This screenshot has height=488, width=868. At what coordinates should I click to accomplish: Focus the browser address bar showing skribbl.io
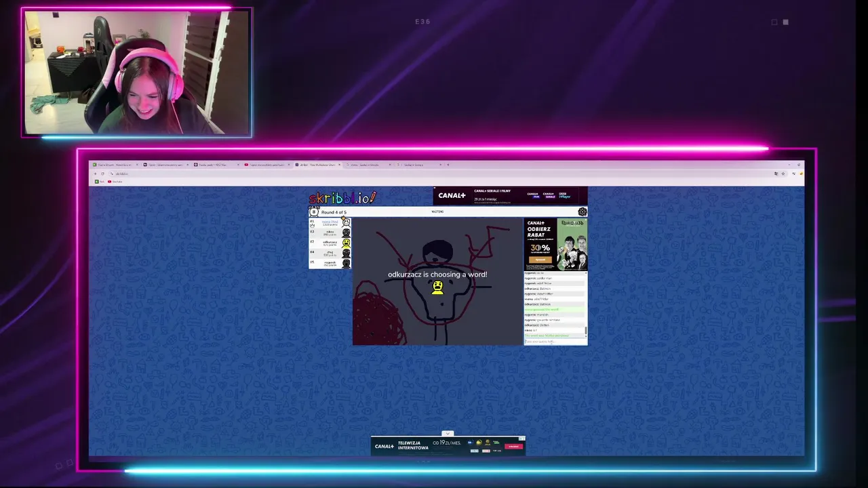[441, 174]
